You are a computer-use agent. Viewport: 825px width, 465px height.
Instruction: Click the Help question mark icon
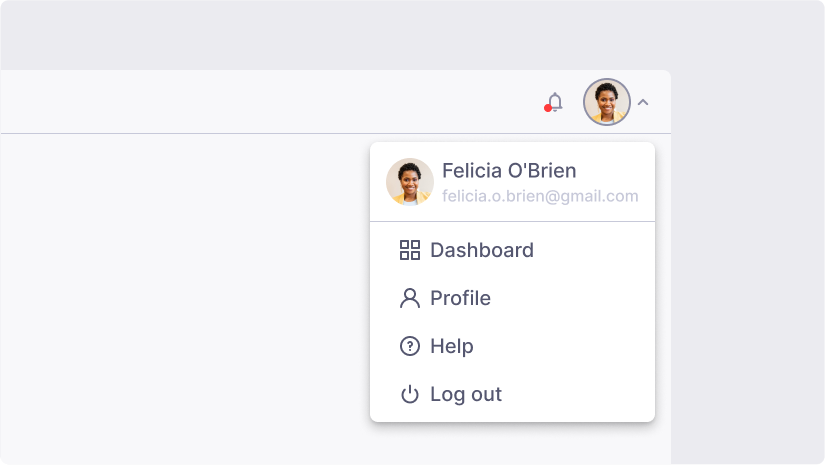pos(410,346)
